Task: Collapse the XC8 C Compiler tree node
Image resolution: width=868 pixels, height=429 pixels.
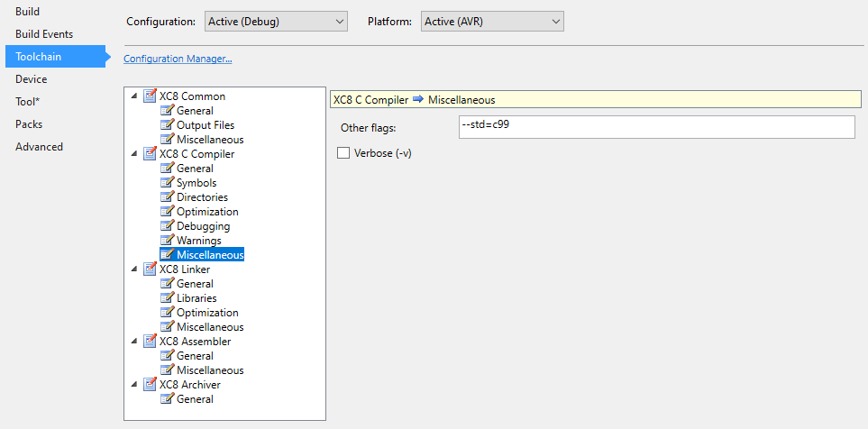Action: click(x=134, y=154)
